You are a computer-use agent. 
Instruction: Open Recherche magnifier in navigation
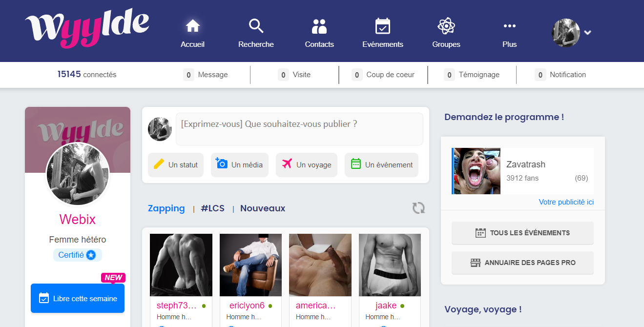[256, 33]
